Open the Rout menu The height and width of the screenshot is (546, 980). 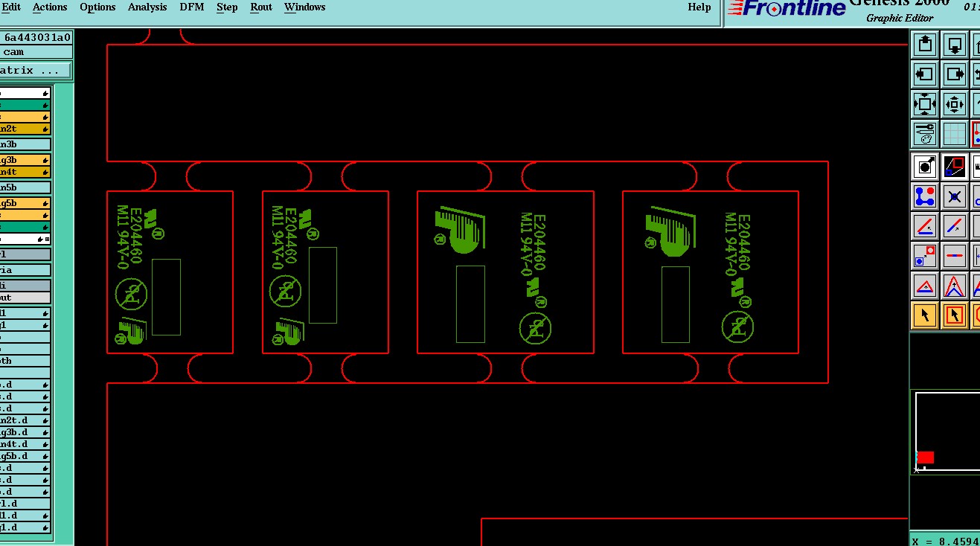coord(261,7)
